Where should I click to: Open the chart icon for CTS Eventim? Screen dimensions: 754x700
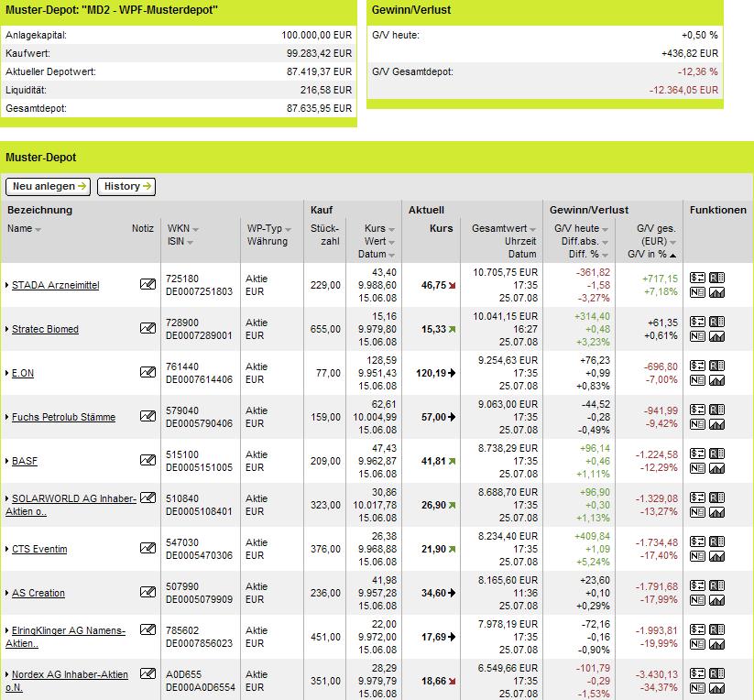716,556
